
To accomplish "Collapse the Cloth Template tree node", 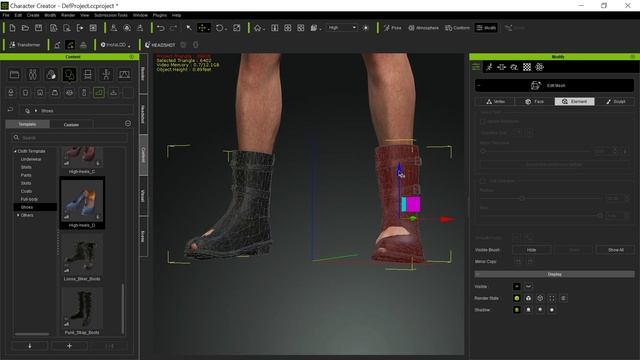I will pos(16,151).
